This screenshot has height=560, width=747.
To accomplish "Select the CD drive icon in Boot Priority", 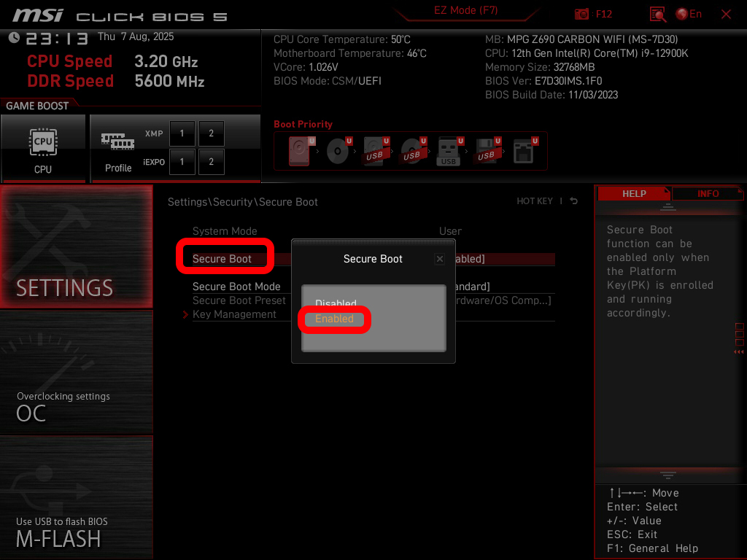I will point(337,149).
